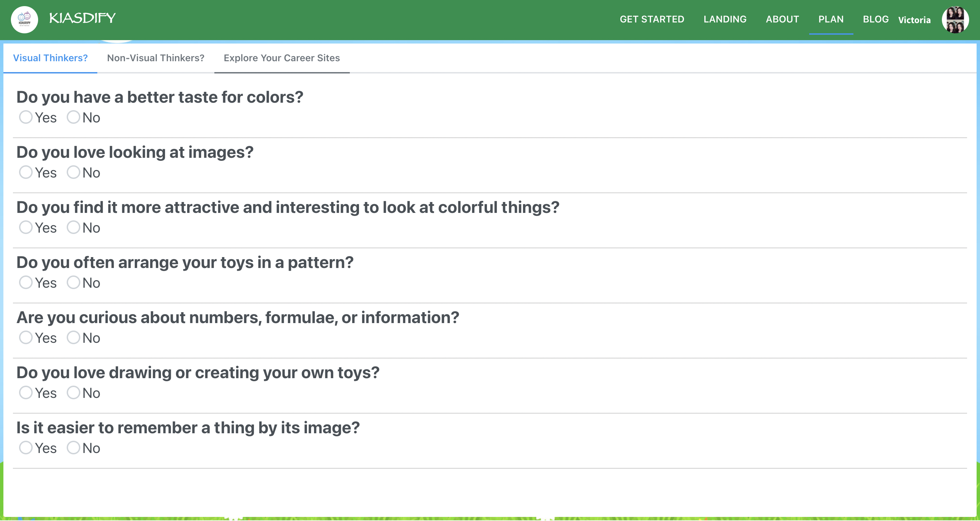Open the ABOUT navigation link

(x=782, y=19)
